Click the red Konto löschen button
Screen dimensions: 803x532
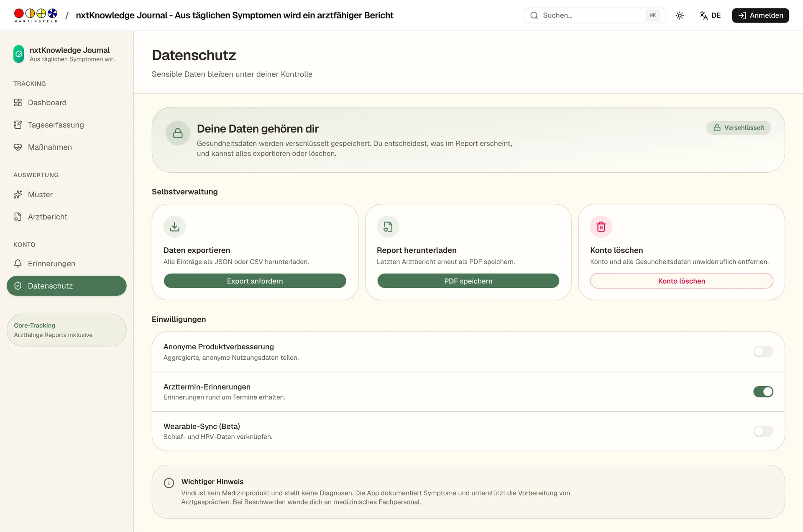[x=681, y=281]
